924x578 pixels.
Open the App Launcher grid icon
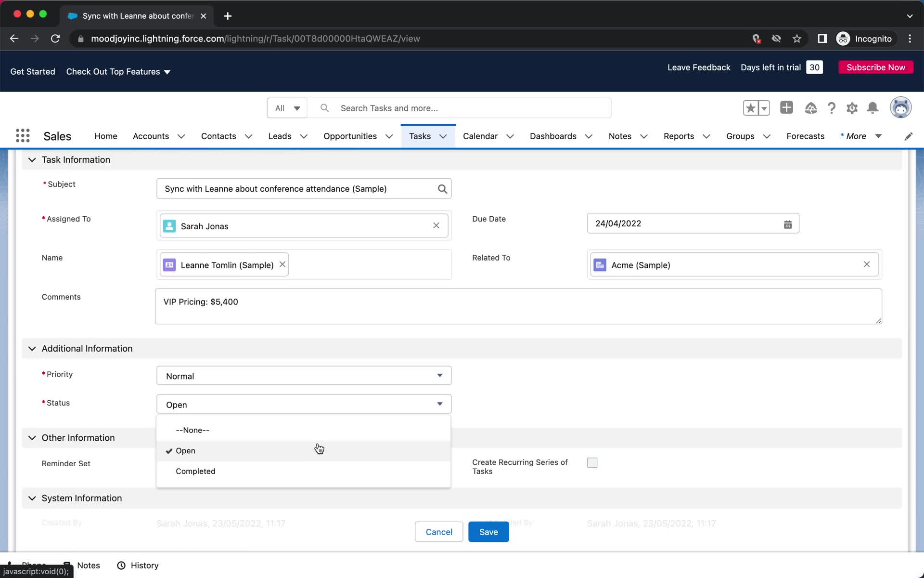point(23,136)
